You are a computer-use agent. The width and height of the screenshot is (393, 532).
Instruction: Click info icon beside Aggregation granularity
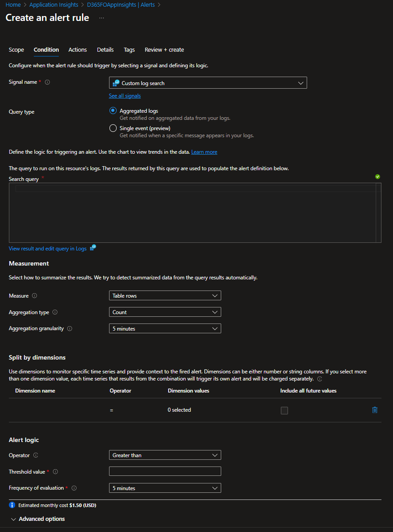point(70,329)
